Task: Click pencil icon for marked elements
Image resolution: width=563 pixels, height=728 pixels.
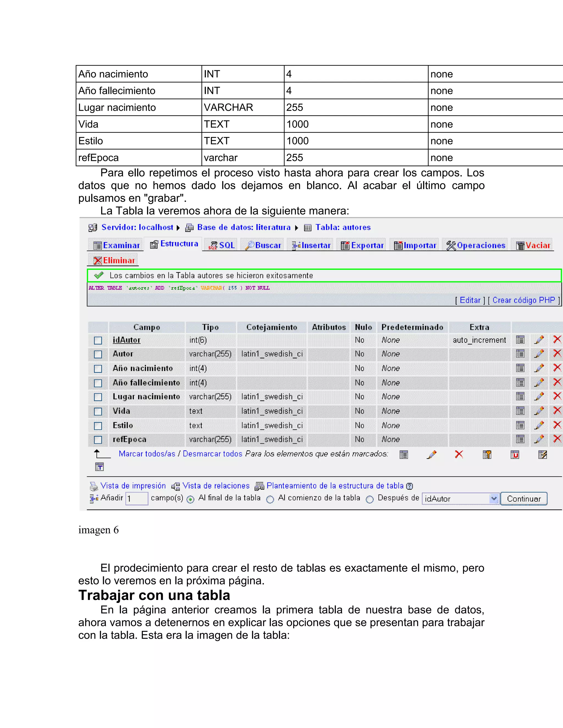Action: [432, 455]
